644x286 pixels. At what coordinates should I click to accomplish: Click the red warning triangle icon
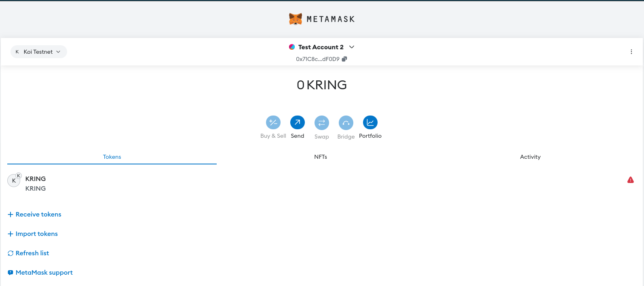[x=630, y=180]
